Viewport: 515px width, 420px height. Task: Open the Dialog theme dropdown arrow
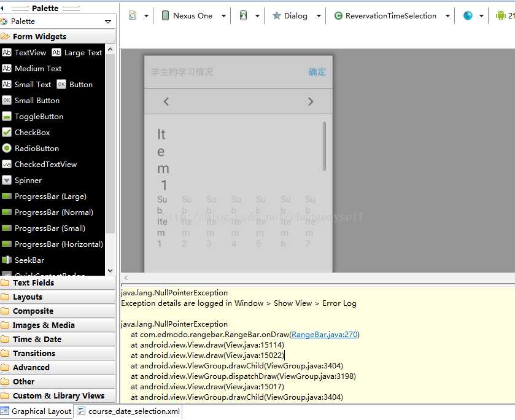coord(319,16)
